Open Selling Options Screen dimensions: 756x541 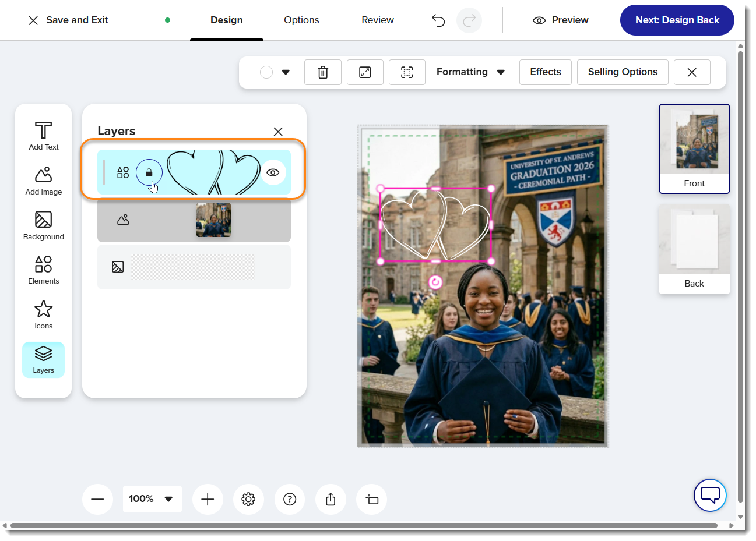coord(622,72)
